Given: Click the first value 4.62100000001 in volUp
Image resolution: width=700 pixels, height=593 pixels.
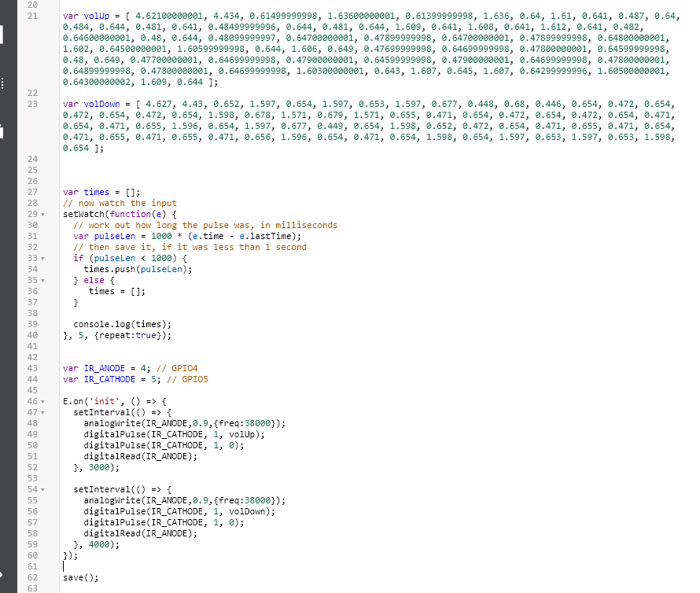Looking at the screenshot, I should click(169, 16).
